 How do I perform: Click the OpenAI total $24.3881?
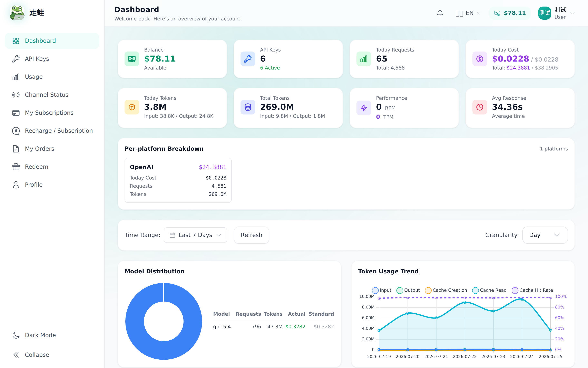(x=213, y=167)
